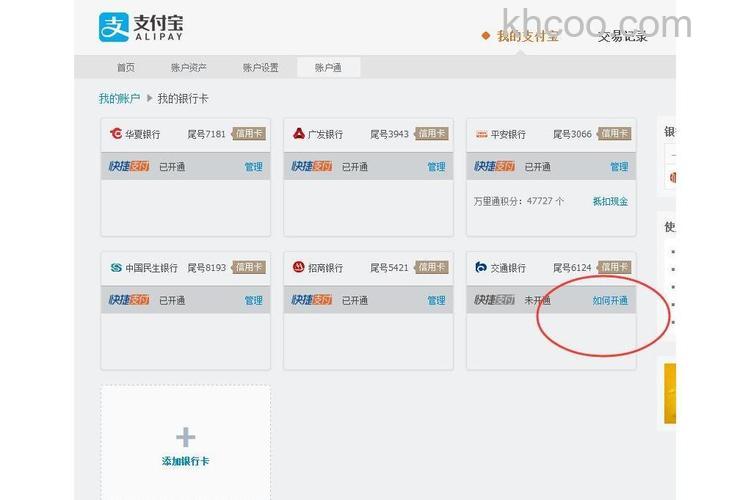Click 尾号5421 card number text
751x500 pixels.
pyautogui.click(x=389, y=268)
